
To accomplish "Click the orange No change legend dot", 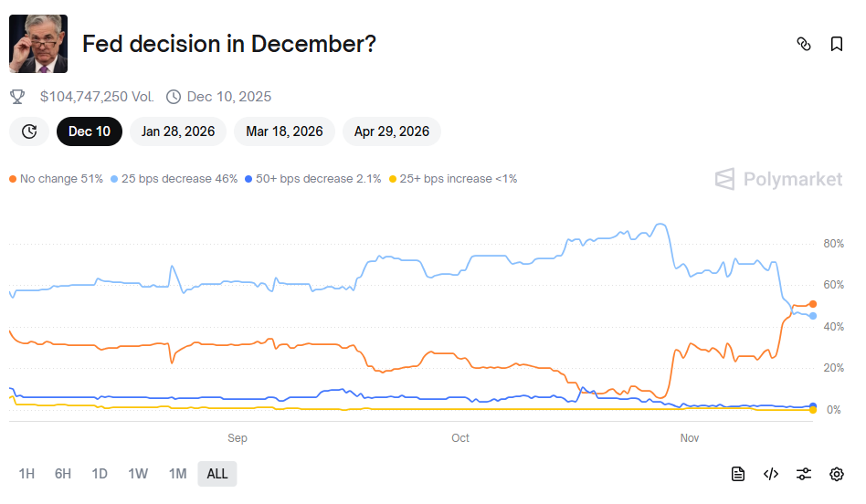I will (x=13, y=179).
